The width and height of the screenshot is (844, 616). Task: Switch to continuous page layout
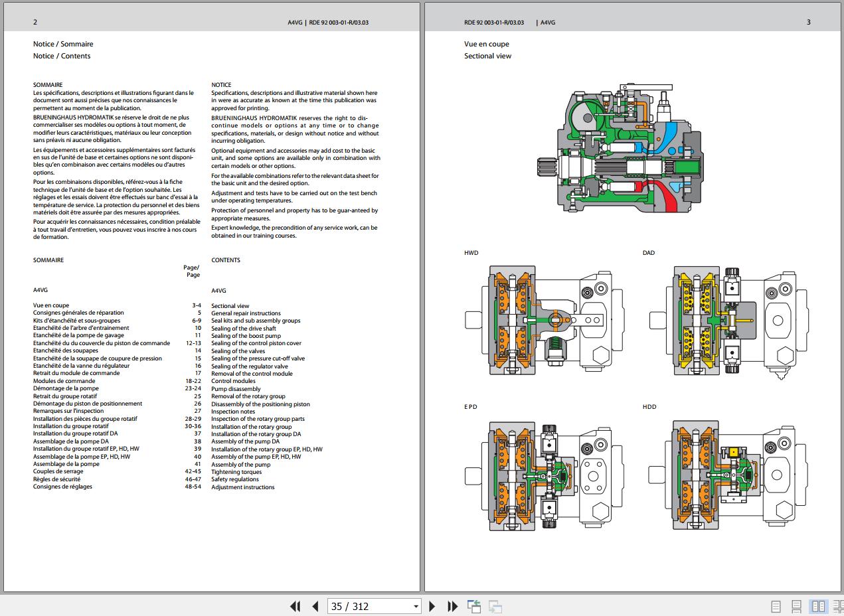coord(797,606)
